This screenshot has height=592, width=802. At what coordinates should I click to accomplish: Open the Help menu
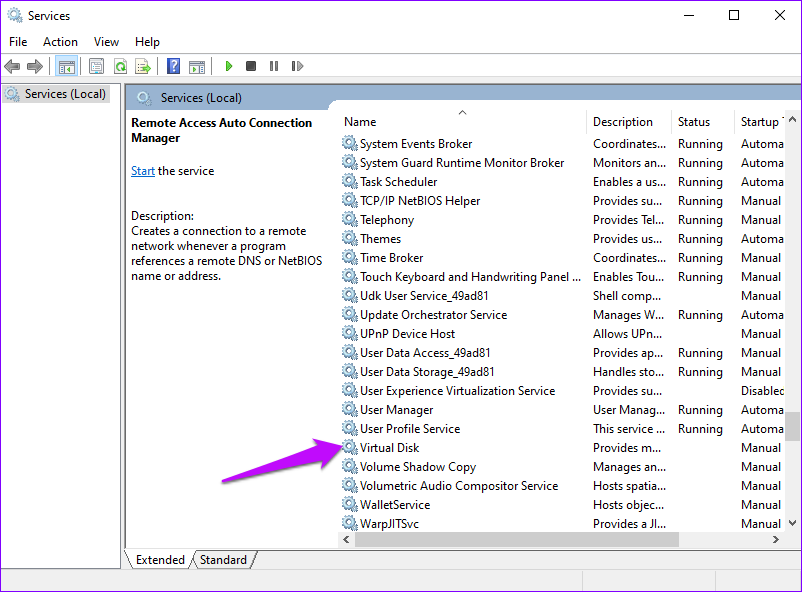(147, 42)
